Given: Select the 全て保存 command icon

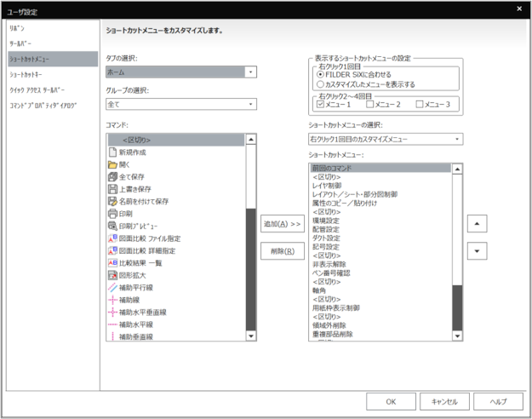Looking at the screenshot, I should tap(112, 176).
